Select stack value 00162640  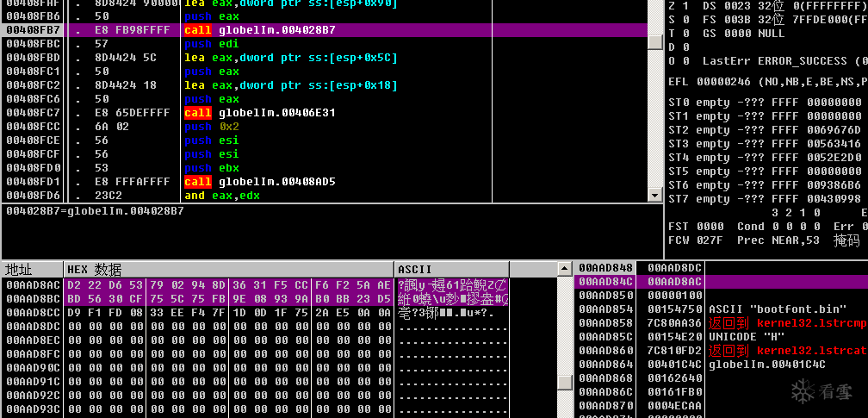[674, 378]
